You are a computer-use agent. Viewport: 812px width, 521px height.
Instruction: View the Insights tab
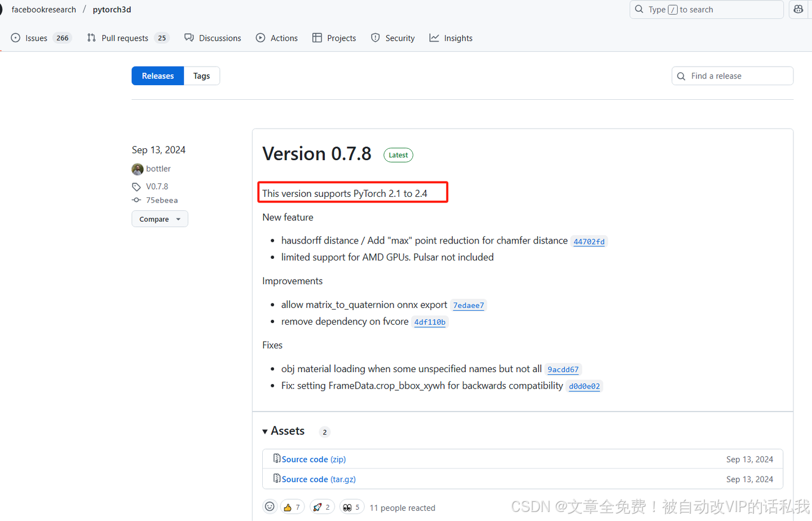pyautogui.click(x=451, y=38)
